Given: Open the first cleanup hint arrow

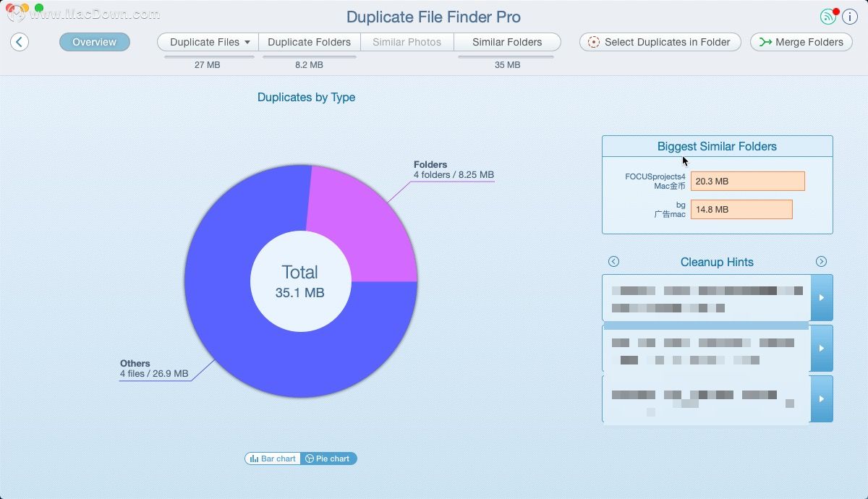Looking at the screenshot, I should pyautogui.click(x=822, y=297).
